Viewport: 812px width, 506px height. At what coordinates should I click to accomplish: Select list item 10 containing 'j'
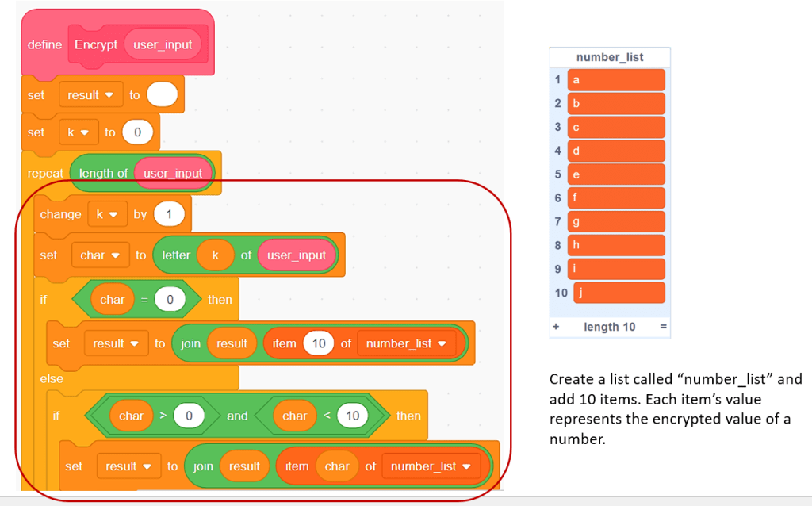point(619,293)
